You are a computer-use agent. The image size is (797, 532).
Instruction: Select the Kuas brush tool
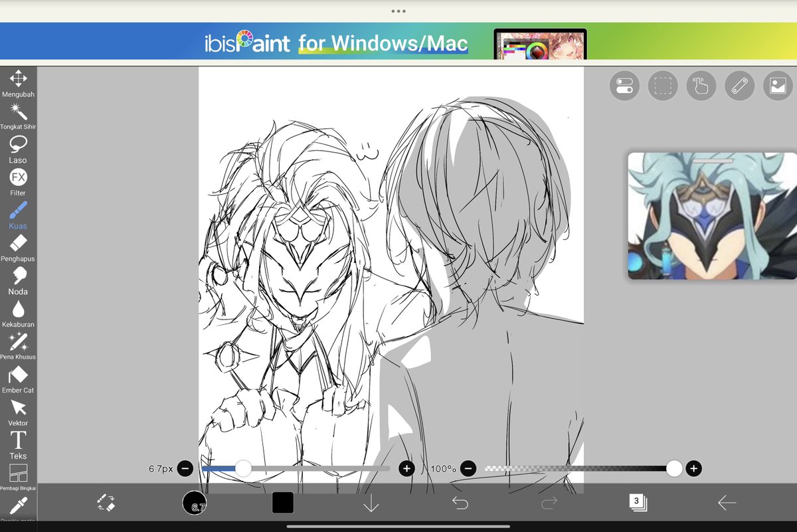coord(18,215)
